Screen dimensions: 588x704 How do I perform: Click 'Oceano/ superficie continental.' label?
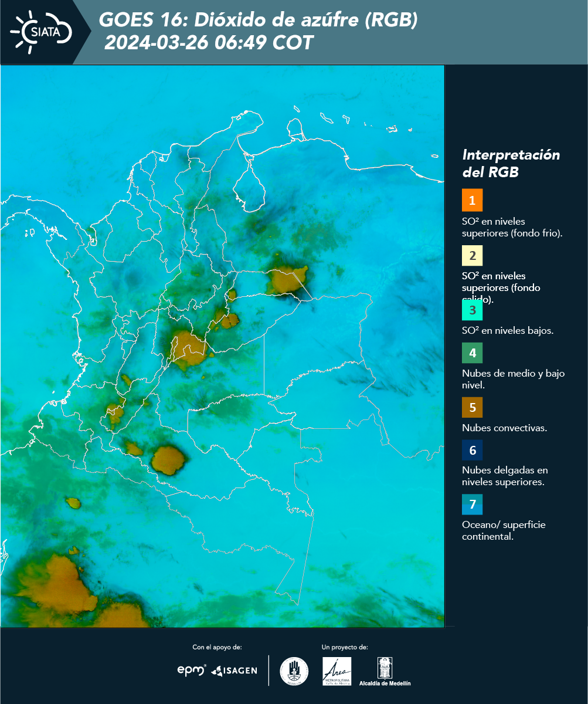(504, 530)
